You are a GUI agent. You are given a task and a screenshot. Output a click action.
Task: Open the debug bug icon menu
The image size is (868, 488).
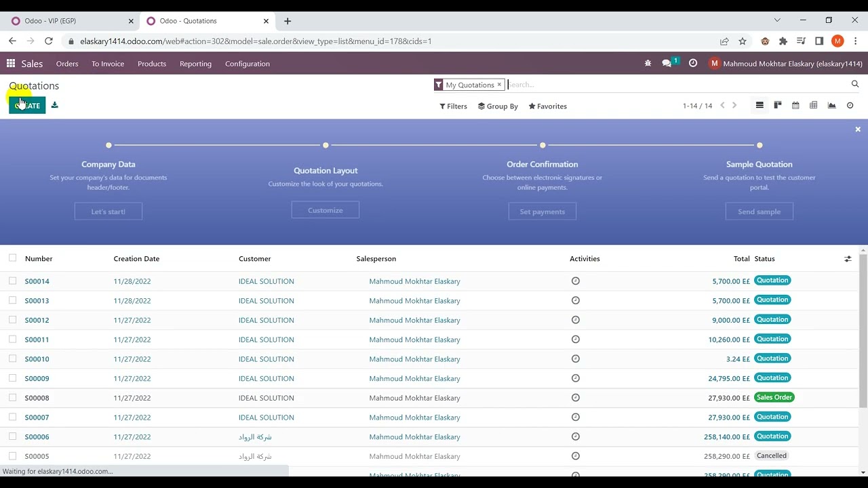click(648, 63)
